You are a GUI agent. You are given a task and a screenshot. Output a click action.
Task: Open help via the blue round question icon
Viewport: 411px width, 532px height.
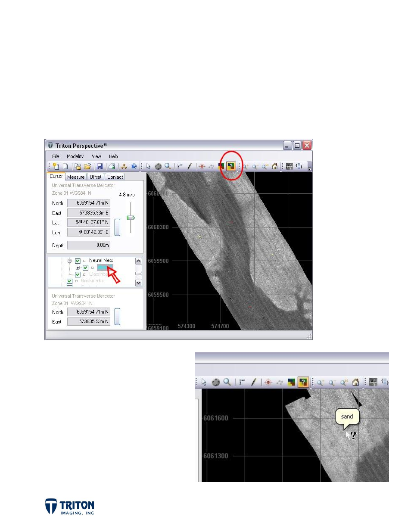pyautogui.click(x=134, y=166)
